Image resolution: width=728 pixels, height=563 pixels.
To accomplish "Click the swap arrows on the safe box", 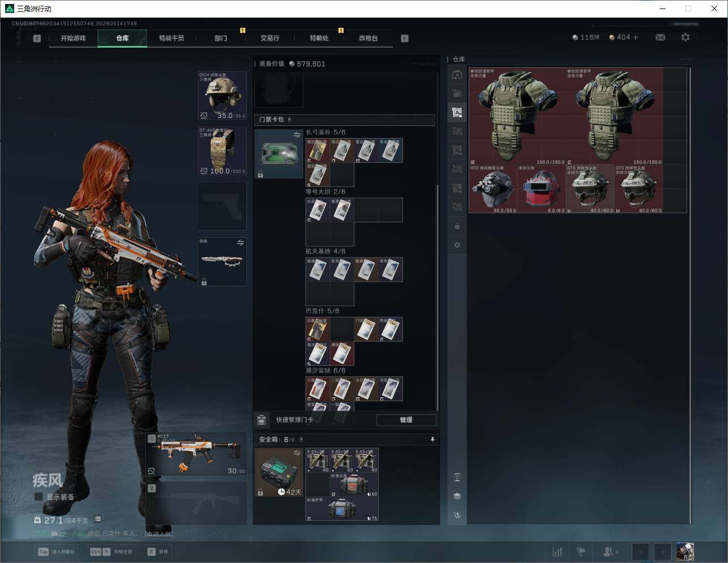I will [x=296, y=453].
